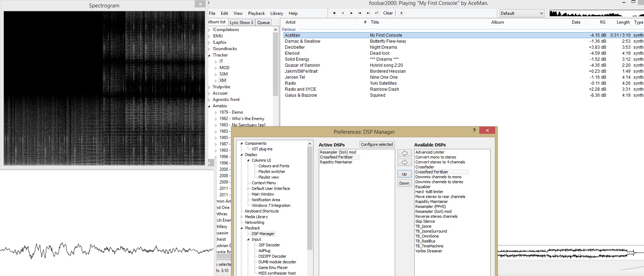This screenshot has width=644, height=276.
Task: Add the selected DSP with the left arrow
Action: [405, 153]
